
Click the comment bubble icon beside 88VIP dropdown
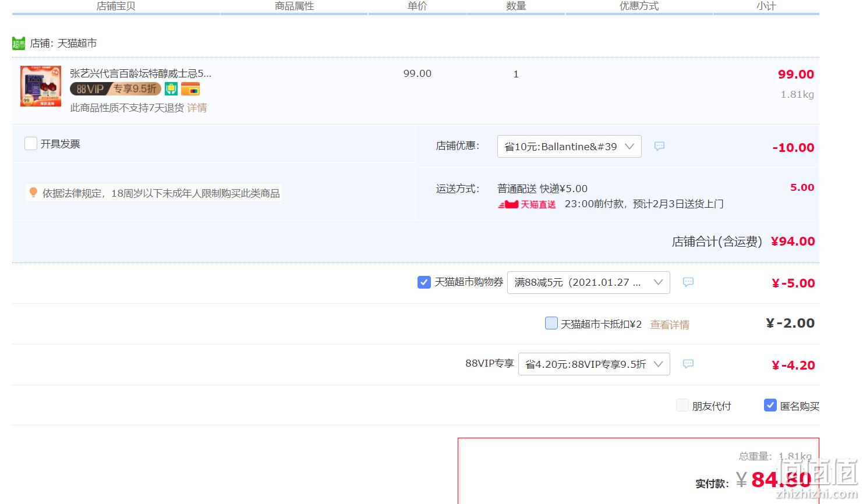688,364
